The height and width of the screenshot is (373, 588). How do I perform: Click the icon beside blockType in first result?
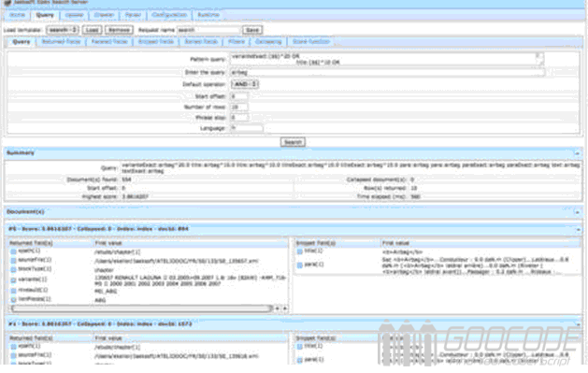(x=13, y=269)
